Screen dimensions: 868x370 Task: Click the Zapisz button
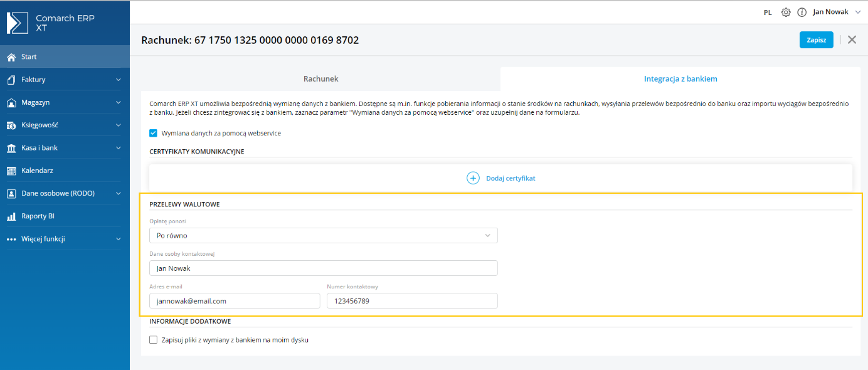pyautogui.click(x=816, y=40)
